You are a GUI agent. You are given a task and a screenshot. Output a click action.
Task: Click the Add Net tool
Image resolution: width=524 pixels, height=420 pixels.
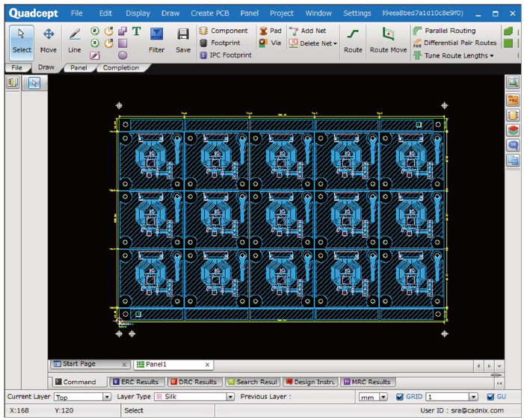coord(307,31)
